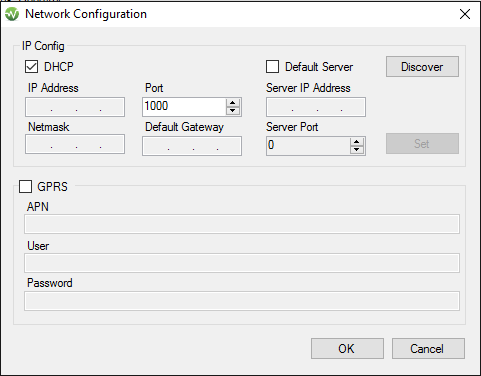
Task: Select the Netmask input field
Action: (75, 144)
